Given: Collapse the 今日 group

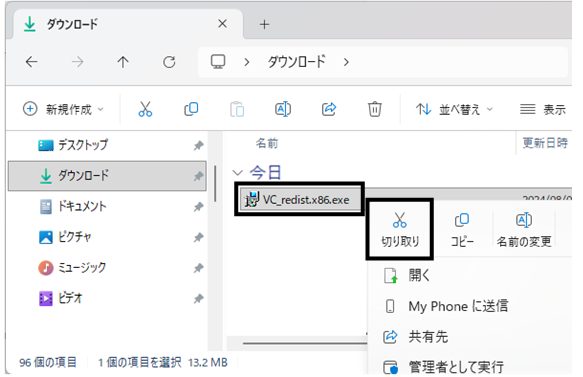Looking at the screenshot, I should [x=237, y=173].
